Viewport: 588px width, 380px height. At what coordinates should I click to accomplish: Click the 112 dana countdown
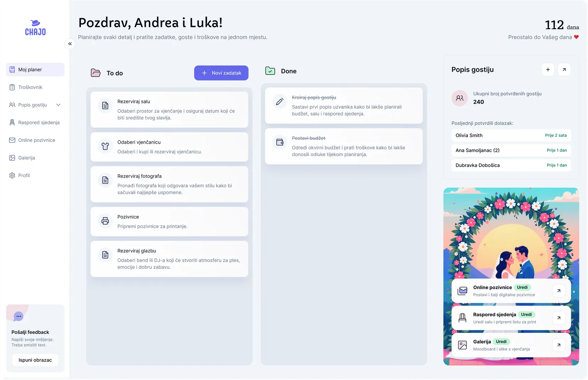[x=562, y=25]
